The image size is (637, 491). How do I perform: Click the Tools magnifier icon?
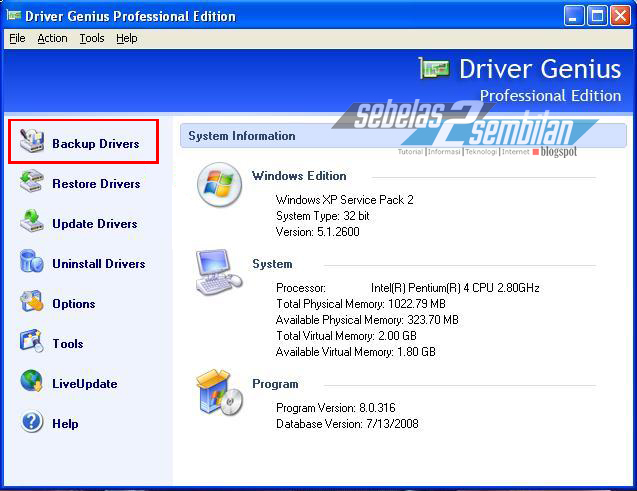pyautogui.click(x=32, y=341)
